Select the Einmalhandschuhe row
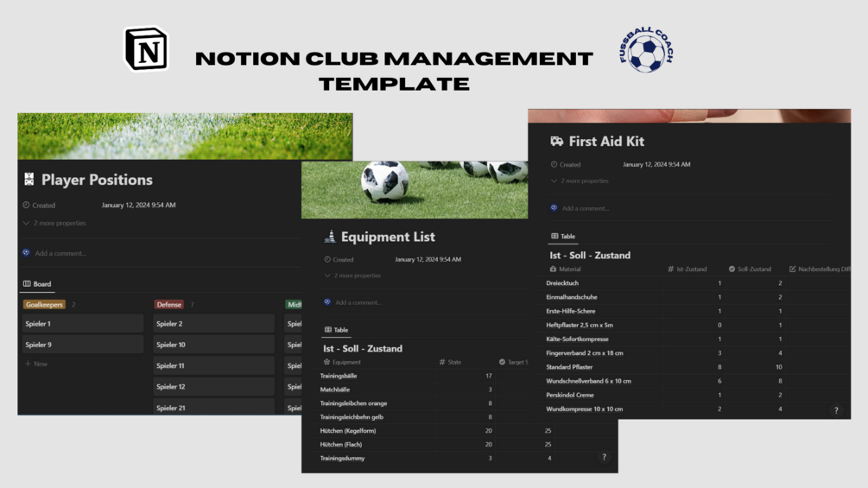 pyautogui.click(x=692, y=296)
